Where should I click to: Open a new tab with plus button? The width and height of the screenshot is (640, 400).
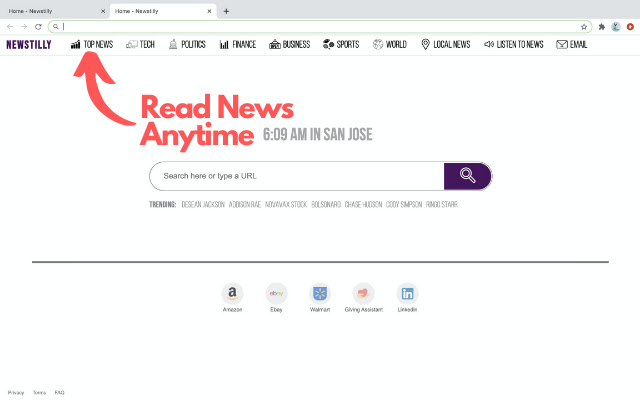[x=226, y=11]
